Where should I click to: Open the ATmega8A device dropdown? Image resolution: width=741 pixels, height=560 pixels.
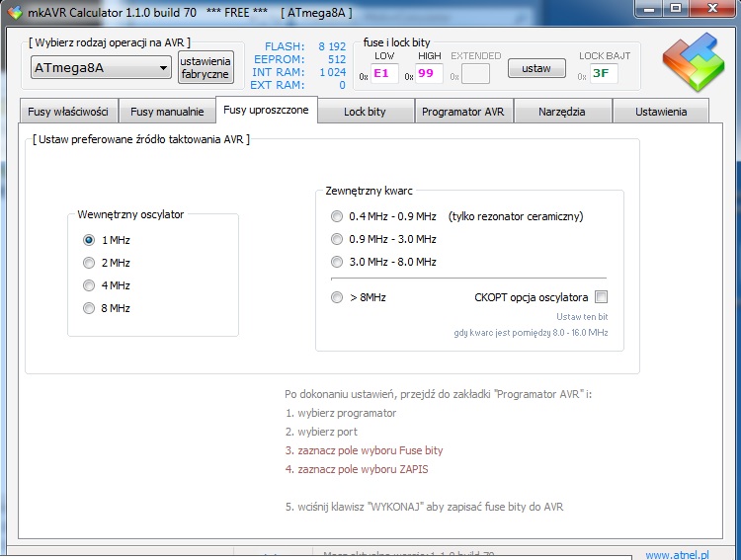[101, 67]
